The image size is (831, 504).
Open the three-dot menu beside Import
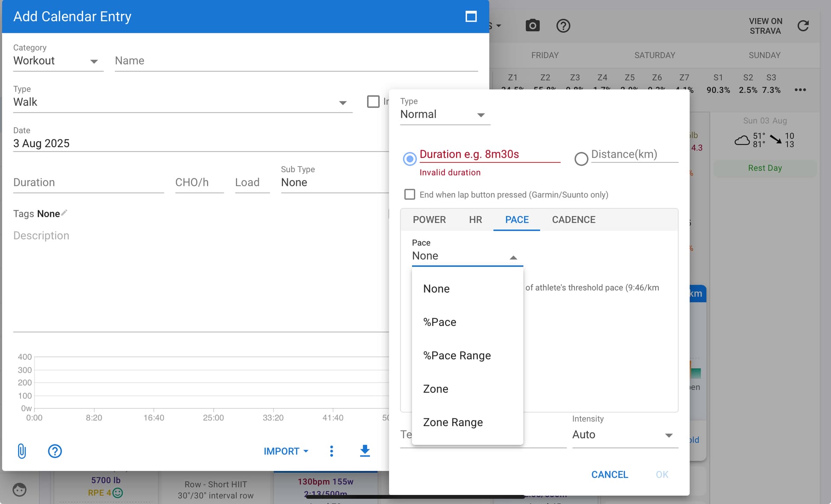pos(332,451)
